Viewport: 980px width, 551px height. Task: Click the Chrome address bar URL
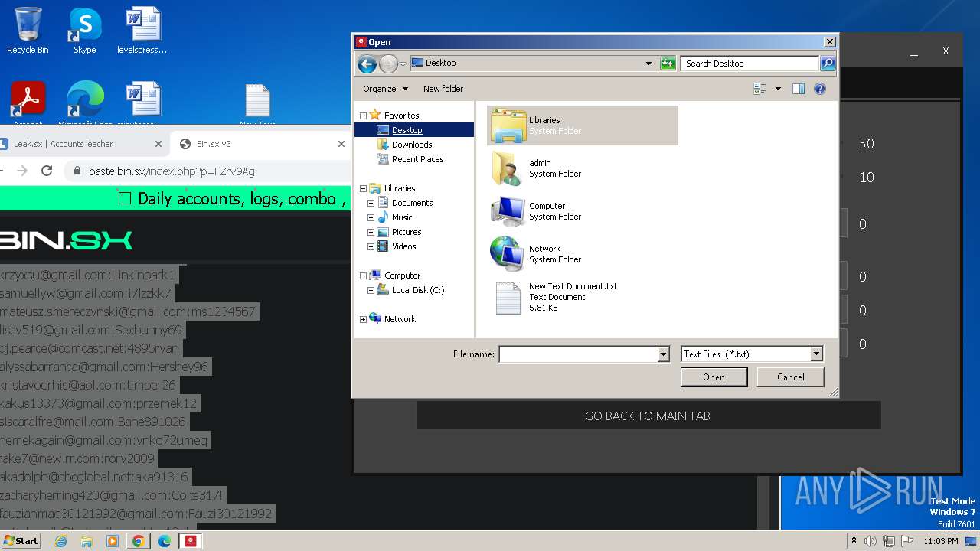click(x=171, y=171)
